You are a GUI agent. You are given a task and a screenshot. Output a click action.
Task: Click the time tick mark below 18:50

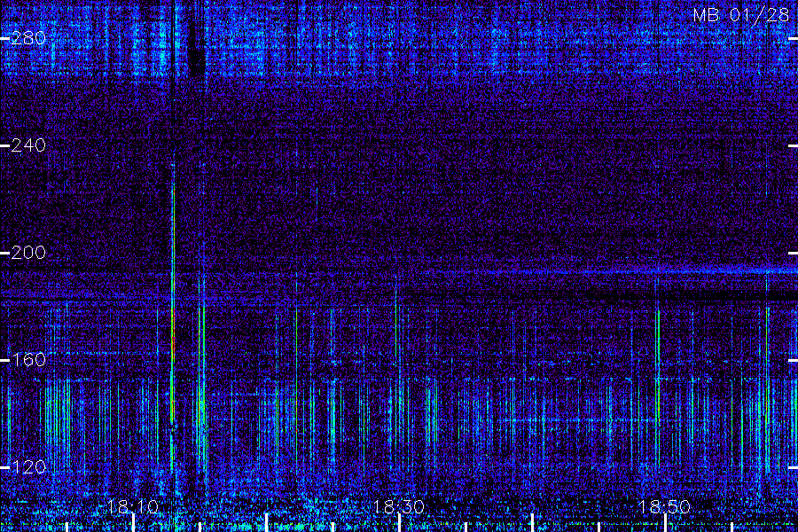click(x=665, y=523)
